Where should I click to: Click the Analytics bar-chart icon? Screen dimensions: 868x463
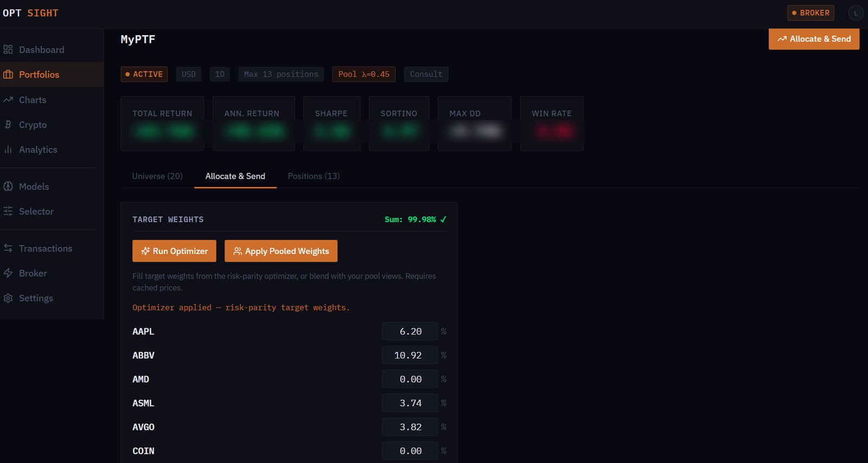point(8,149)
